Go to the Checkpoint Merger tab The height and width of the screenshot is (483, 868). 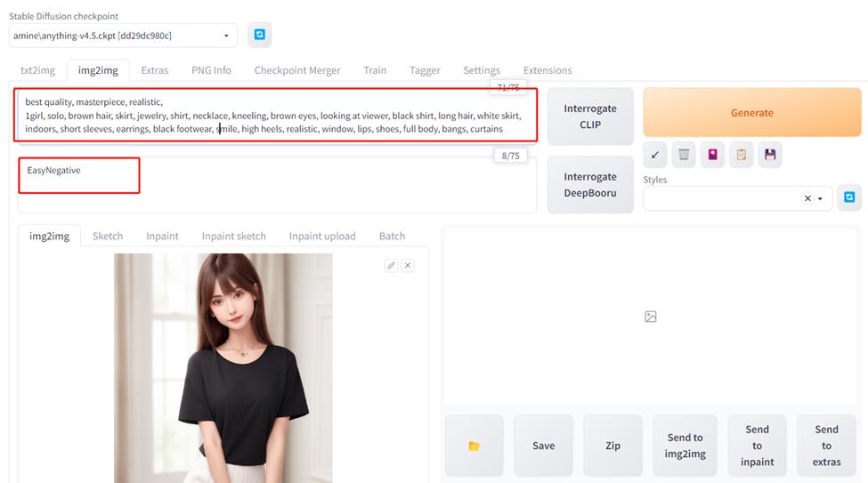click(296, 70)
